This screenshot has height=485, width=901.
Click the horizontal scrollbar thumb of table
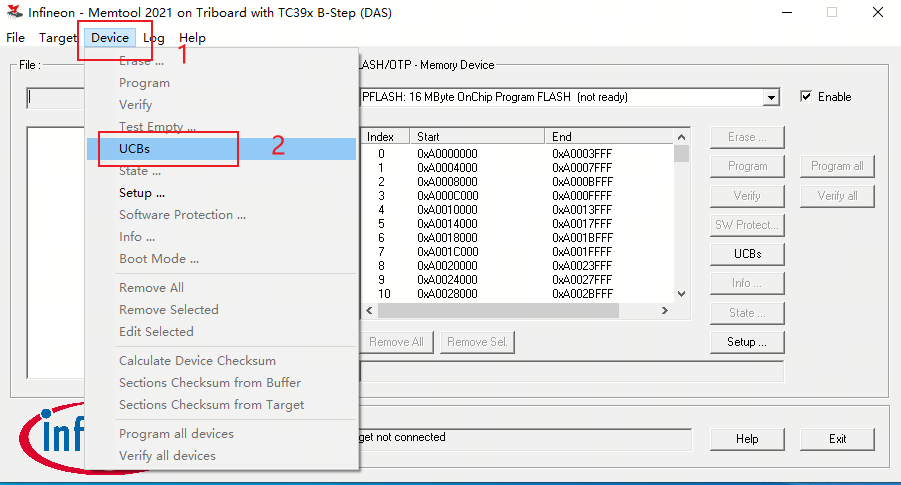tap(498, 310)
